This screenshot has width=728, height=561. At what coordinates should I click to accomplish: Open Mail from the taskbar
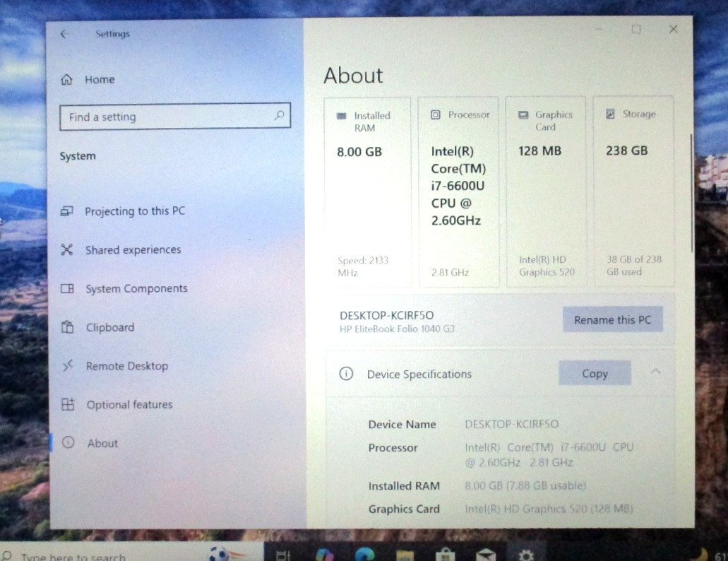486,555
